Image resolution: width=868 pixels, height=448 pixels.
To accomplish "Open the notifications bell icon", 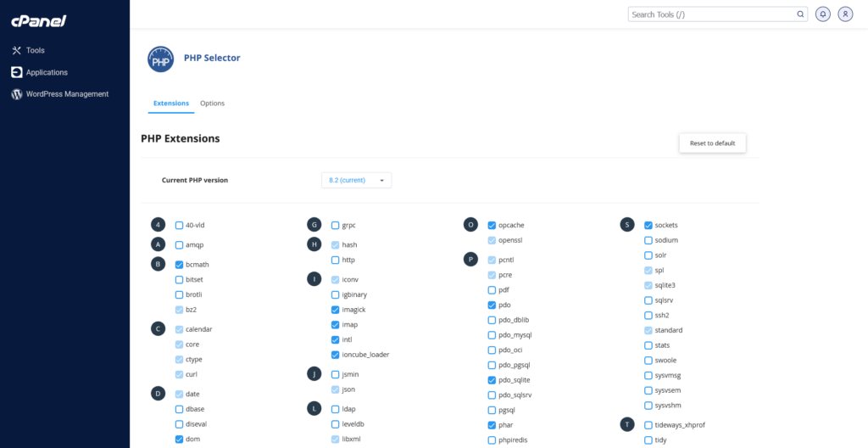I will click(x=822, y=14).
